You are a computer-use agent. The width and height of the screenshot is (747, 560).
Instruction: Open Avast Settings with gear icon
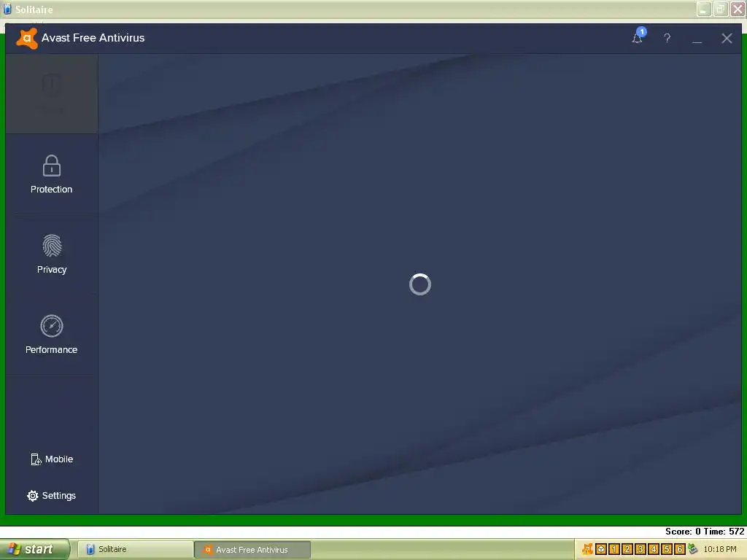click(52, 496)
